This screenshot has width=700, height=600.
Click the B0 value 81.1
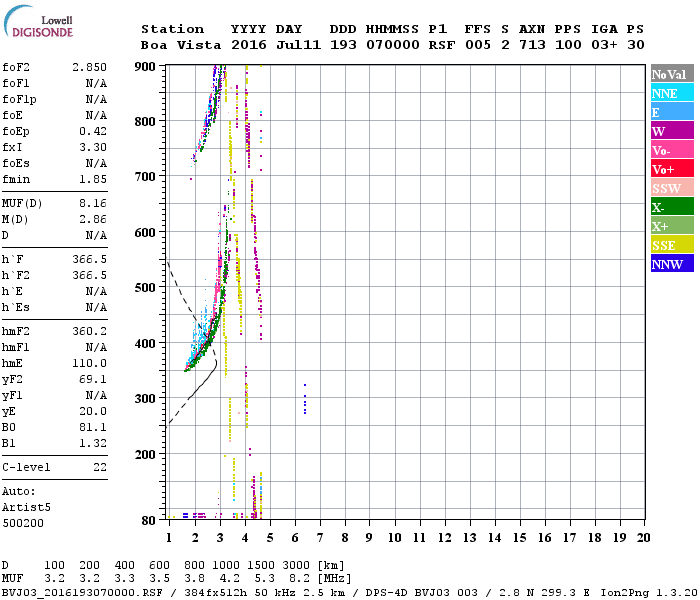pos(93,427)
